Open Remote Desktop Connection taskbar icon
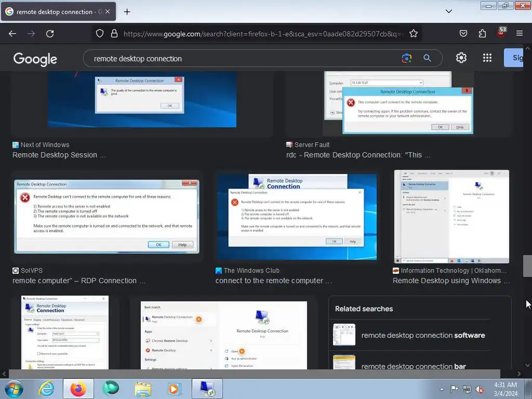Viewport: 532px width, 399px height. click(207, 389)
